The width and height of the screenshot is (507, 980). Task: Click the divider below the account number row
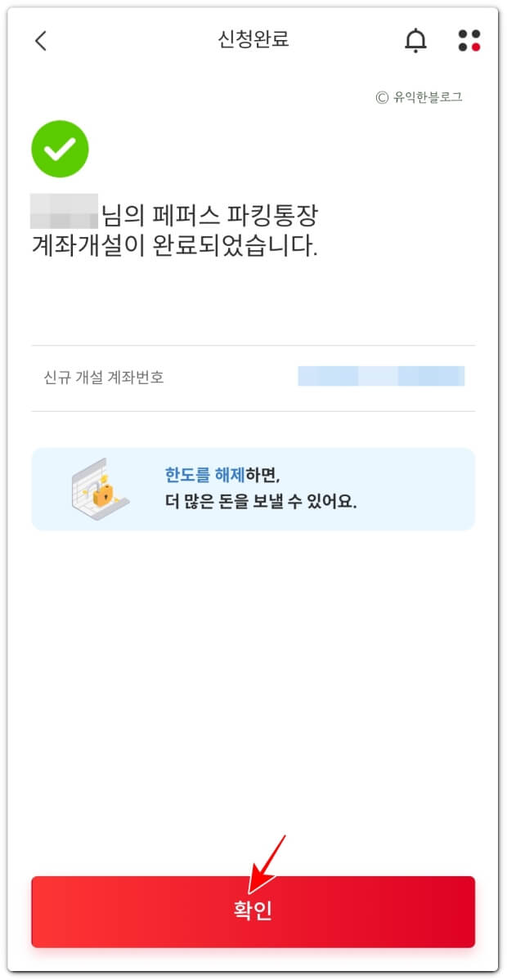coord(253,411)
